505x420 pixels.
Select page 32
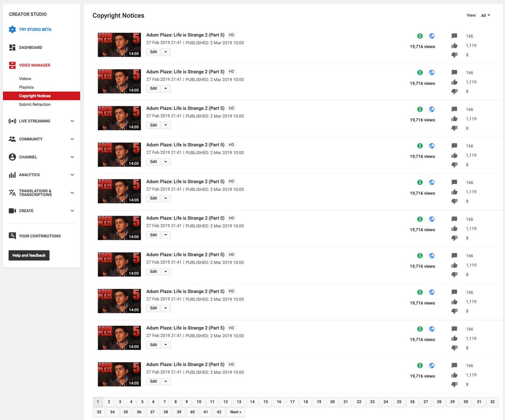point(492,402)
